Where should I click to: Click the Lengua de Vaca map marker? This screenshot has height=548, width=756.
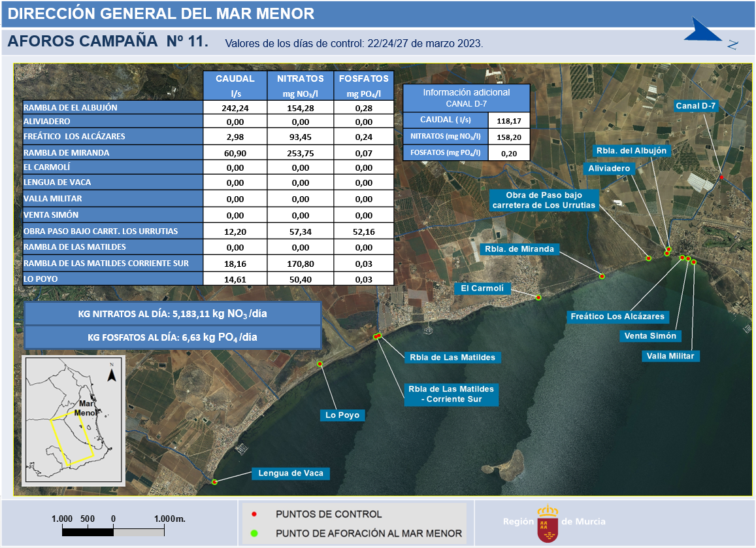[214, 482]
